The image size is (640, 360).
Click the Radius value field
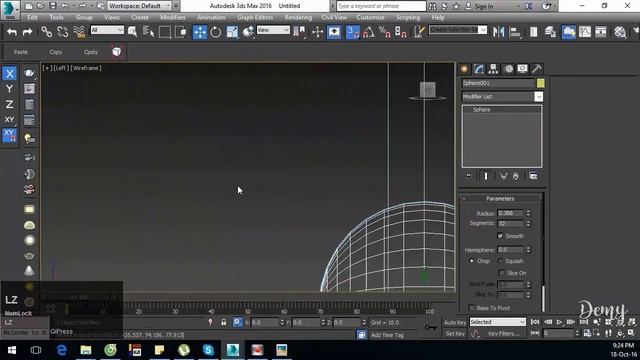coord(510,213)
